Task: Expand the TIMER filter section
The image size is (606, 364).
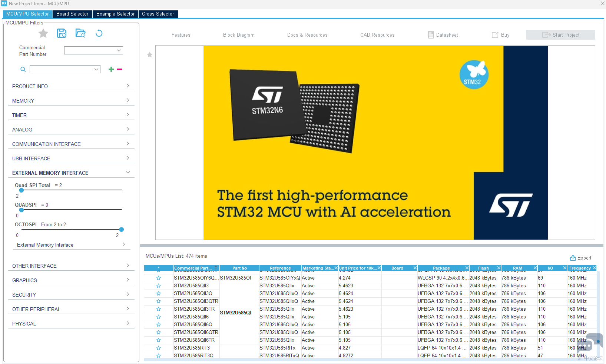Action: tap(71, 115)
